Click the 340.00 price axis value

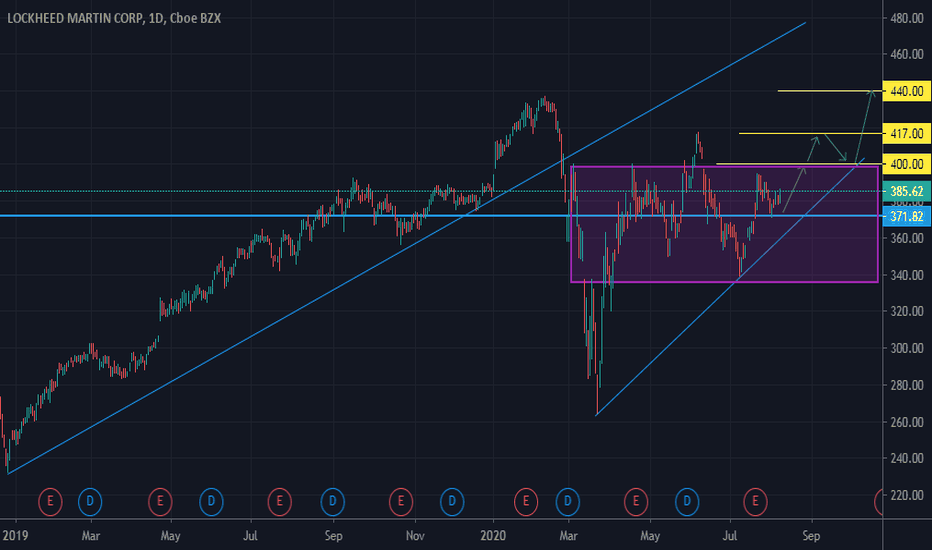point(906,275)
